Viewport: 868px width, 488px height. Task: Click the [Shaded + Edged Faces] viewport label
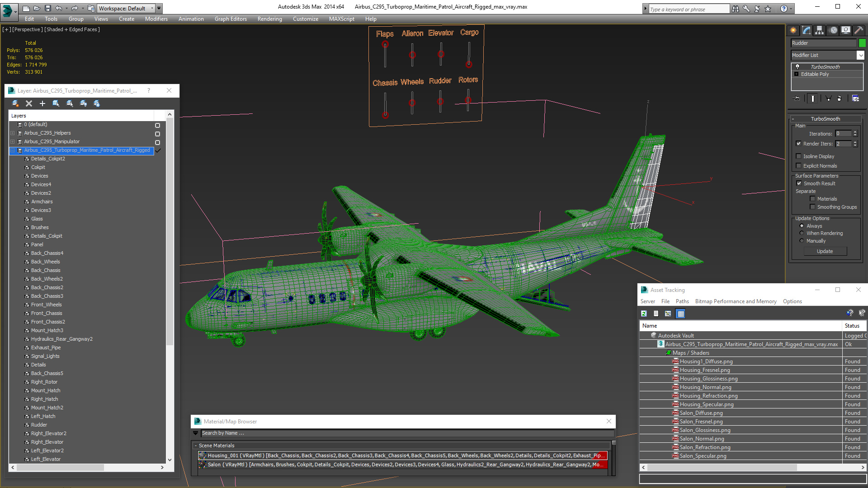coord(72,29)
